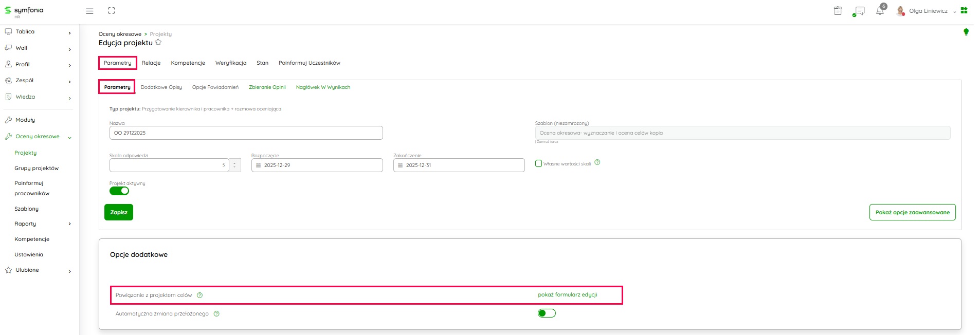Switch to the Kompetencje tab
This screenshot has height=335, width=980.
[x=188, y=63]
